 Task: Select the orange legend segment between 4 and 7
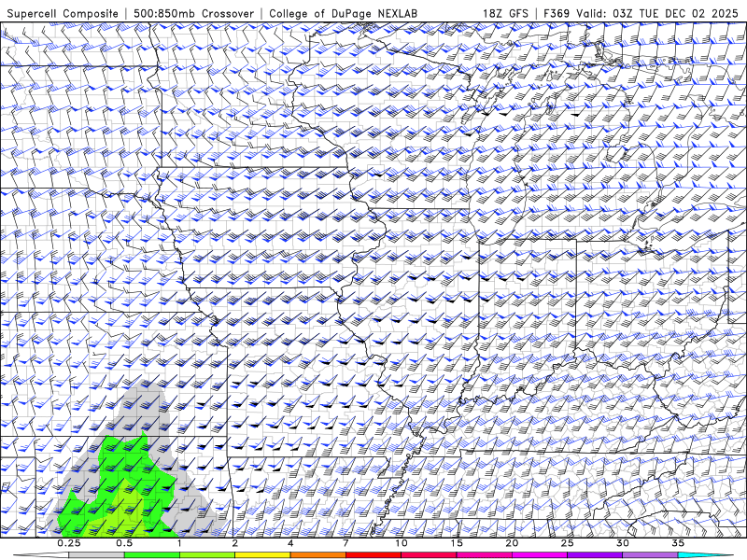[317, 555]
